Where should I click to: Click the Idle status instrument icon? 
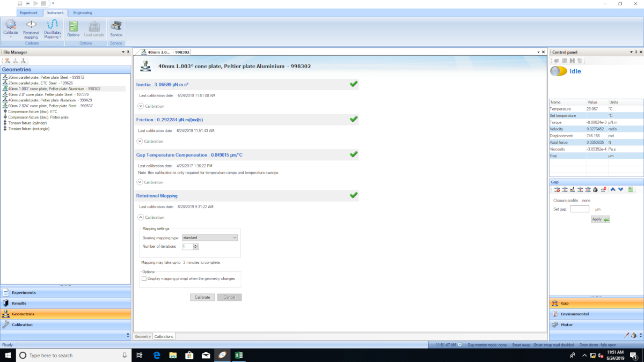tap(558, 71)
